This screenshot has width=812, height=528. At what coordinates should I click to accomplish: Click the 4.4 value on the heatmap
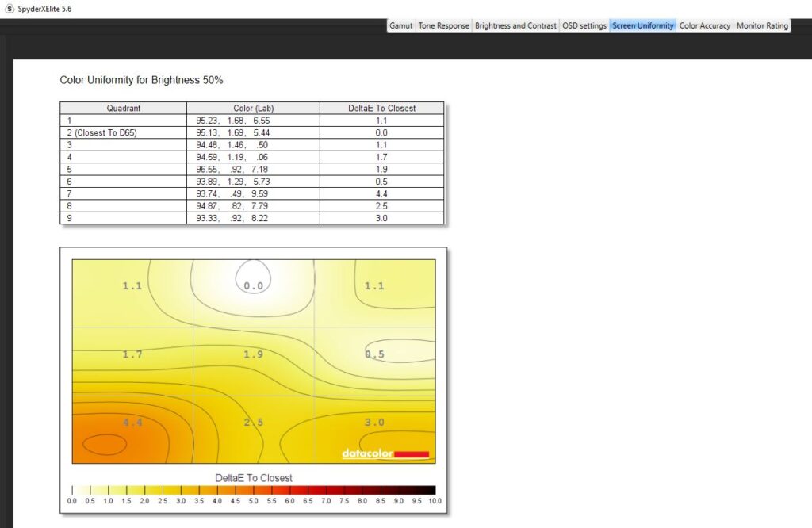click(x=132, y=423)
